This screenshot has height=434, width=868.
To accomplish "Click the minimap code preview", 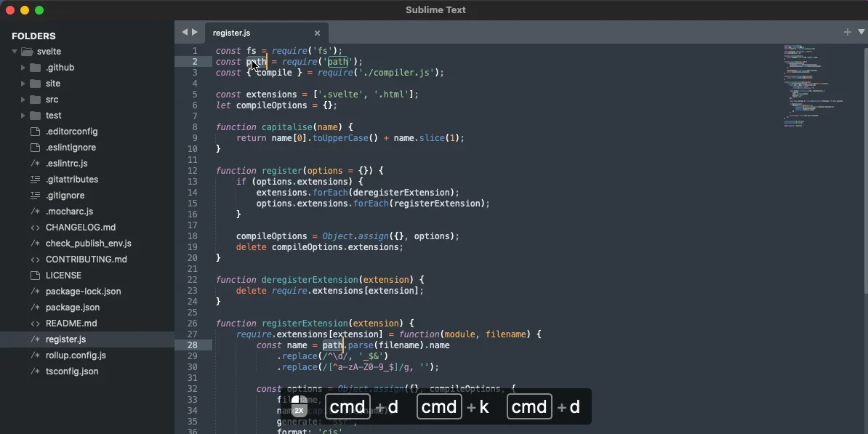I will (x=813, y=86).
